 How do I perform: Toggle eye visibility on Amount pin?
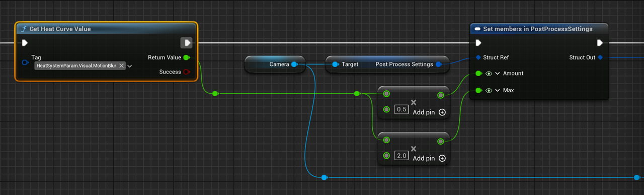[x=489, y=74]
